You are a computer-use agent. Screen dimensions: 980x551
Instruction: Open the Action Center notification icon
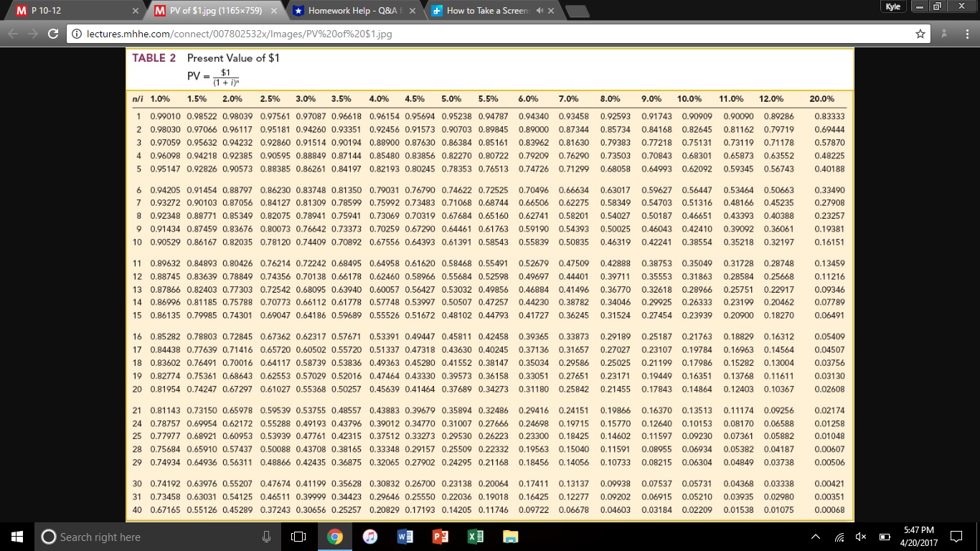(x=956, y=537)
